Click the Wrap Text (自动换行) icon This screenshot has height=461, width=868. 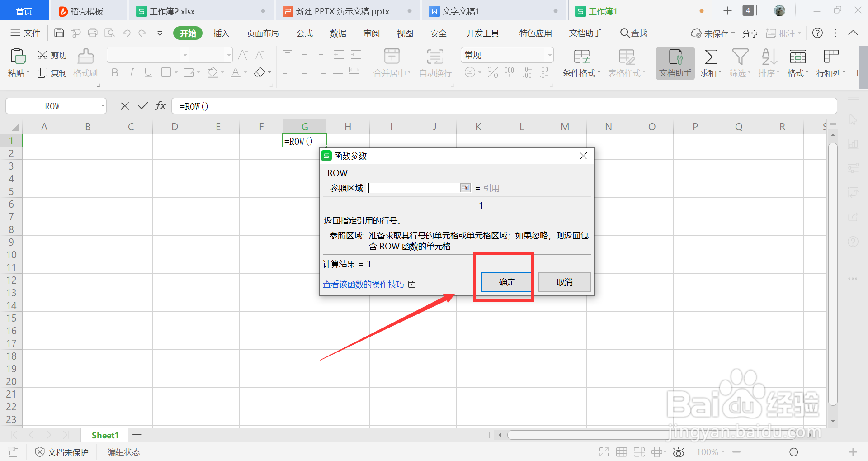click(x=435, y=57)
